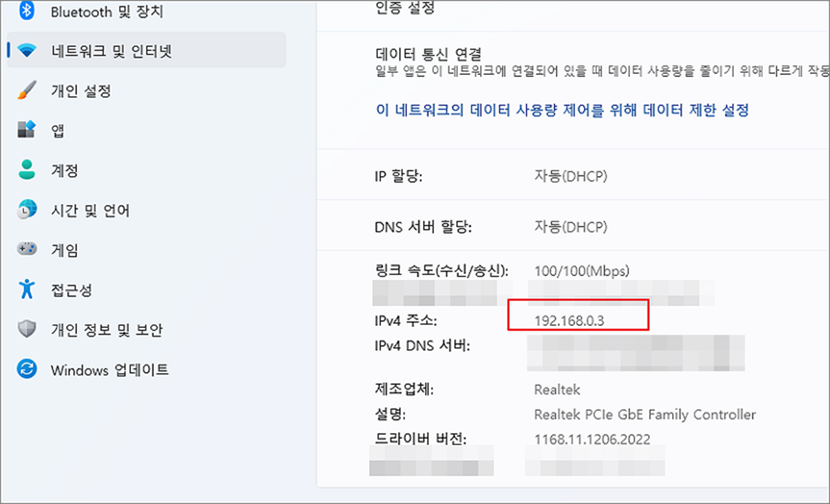Image resolution: width=830 pixels, height=504 pixels.
Task: Click the IPv4 address 192.168.0.3
Action: pos(570,321)
